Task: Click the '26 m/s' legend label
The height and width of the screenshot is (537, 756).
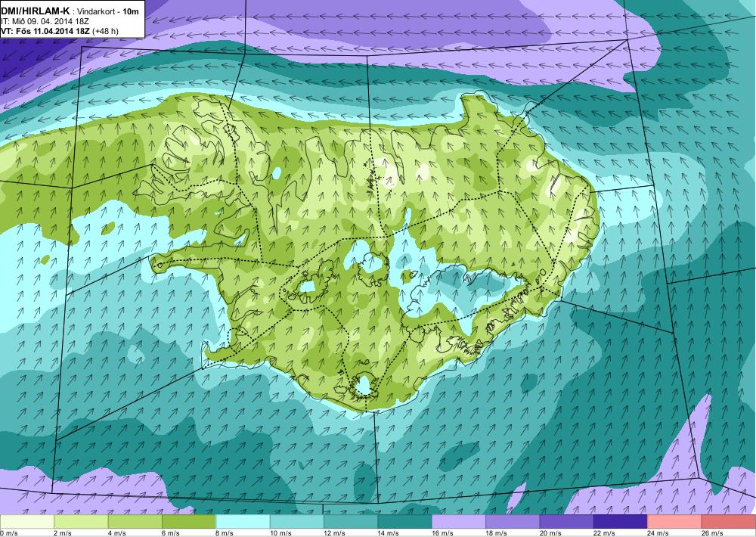Action: [x=713, y=533]
